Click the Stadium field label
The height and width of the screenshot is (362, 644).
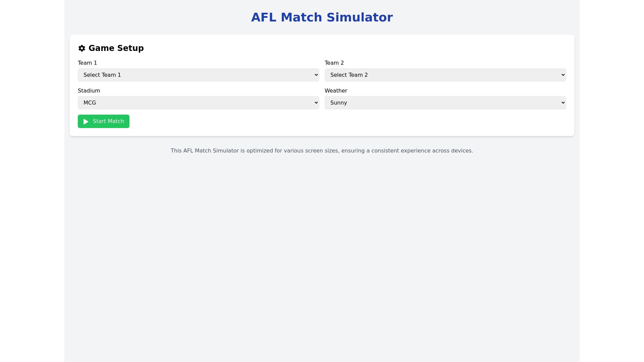[x=89, y=91]
